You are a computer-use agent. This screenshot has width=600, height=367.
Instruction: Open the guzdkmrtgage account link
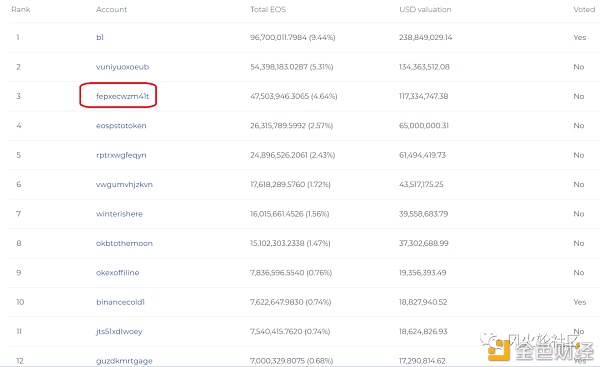pyautogui.click(x=124, y=361)
